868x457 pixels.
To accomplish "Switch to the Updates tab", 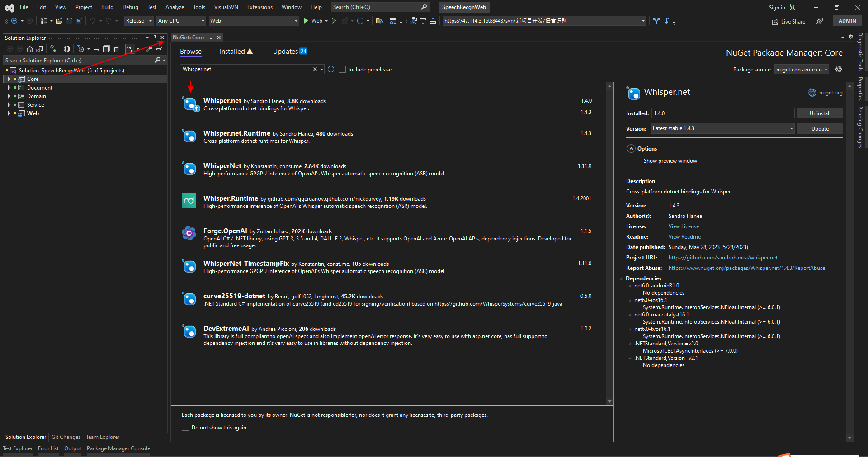I will 290,52.
